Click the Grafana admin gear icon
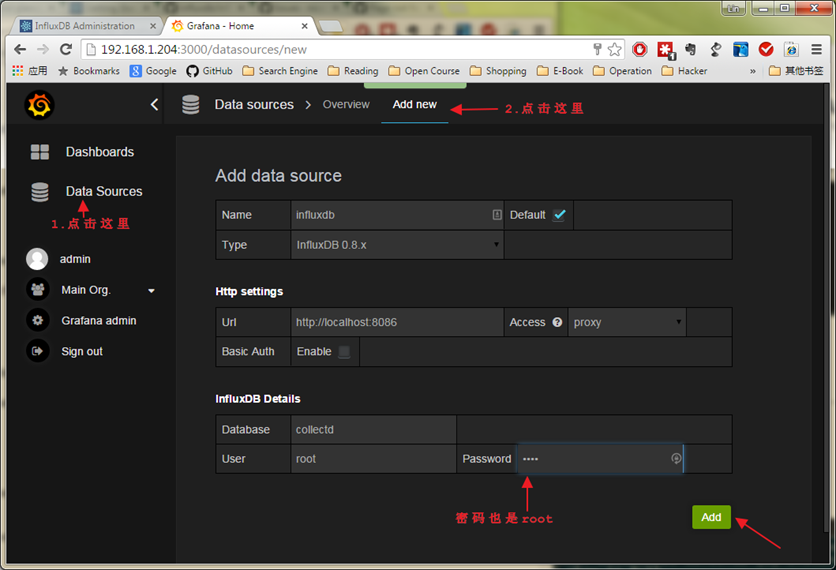Viewport: 836px width, 570px height. coord(38,321)
